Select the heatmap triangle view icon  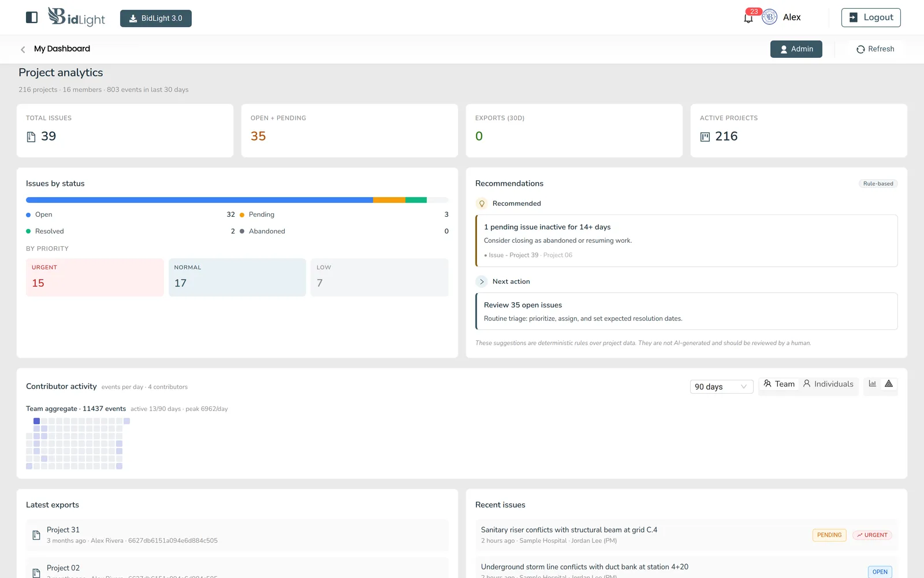point(889,384)
